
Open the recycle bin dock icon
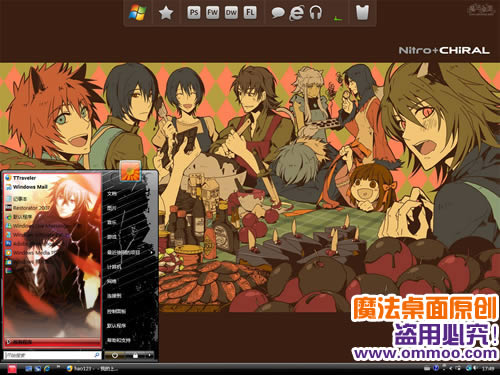click(x=362, y=13)
